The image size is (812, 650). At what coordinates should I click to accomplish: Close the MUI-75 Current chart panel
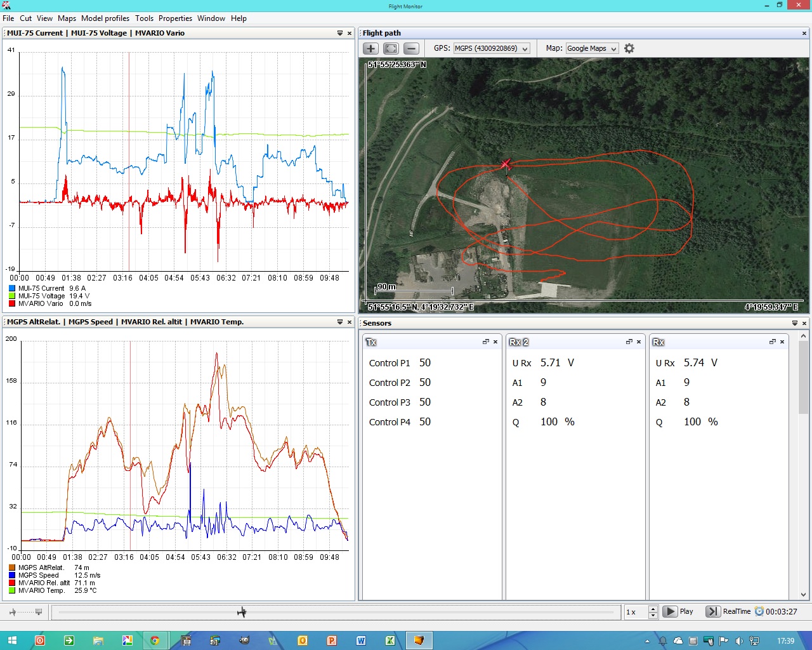pos(349,33)
